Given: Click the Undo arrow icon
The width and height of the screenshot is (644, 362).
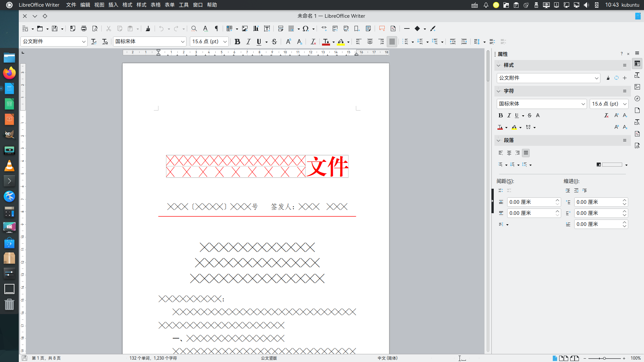Looking at the screenshot, I should 161,28.
